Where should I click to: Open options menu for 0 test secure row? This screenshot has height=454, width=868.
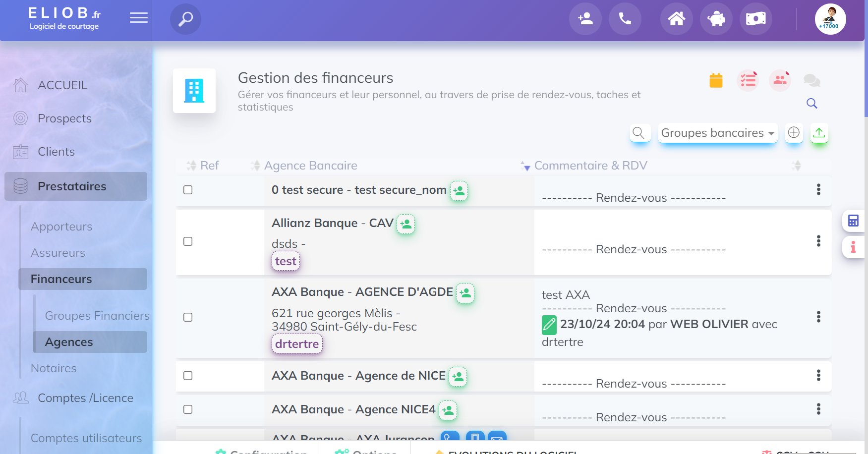[x=818, y=189]
